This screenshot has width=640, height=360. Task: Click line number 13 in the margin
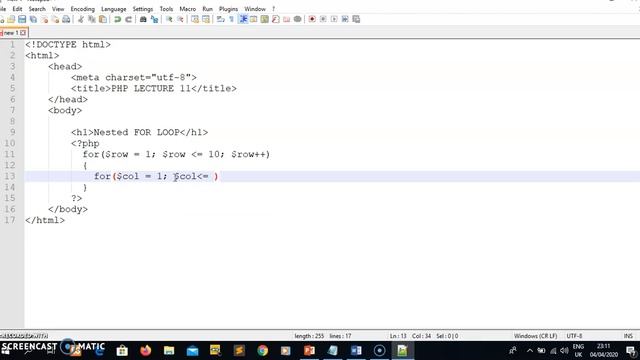pos(10,176)
